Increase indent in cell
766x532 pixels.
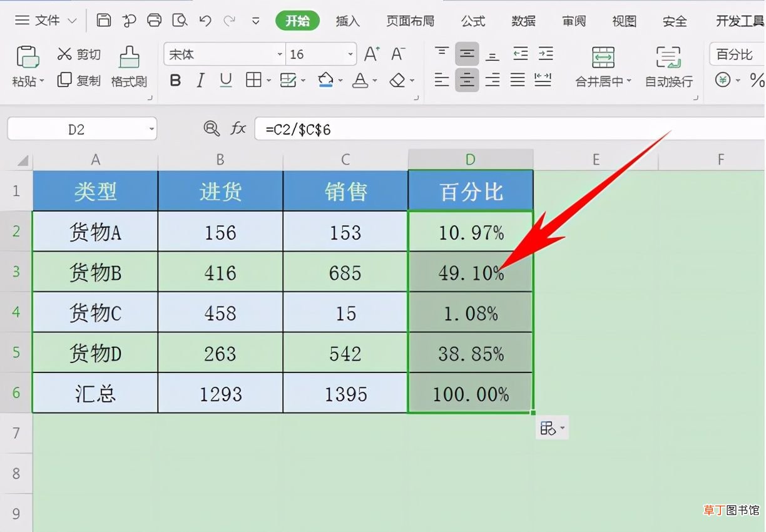coord(546,54)
